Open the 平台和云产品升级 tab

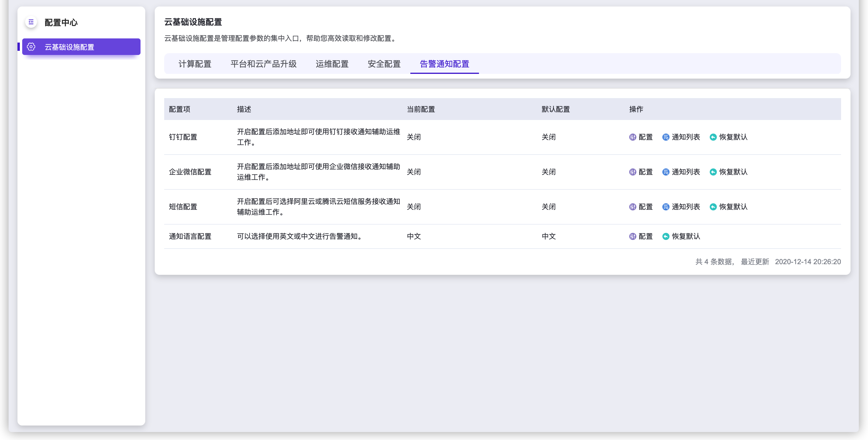(x=264, y=64)
